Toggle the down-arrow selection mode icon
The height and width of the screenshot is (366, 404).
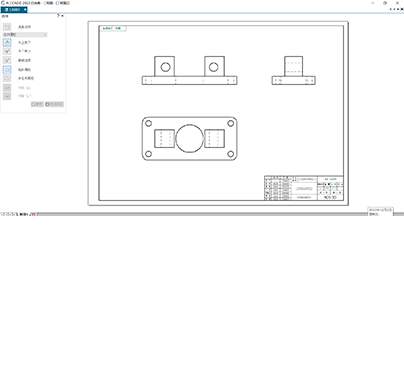7,51
